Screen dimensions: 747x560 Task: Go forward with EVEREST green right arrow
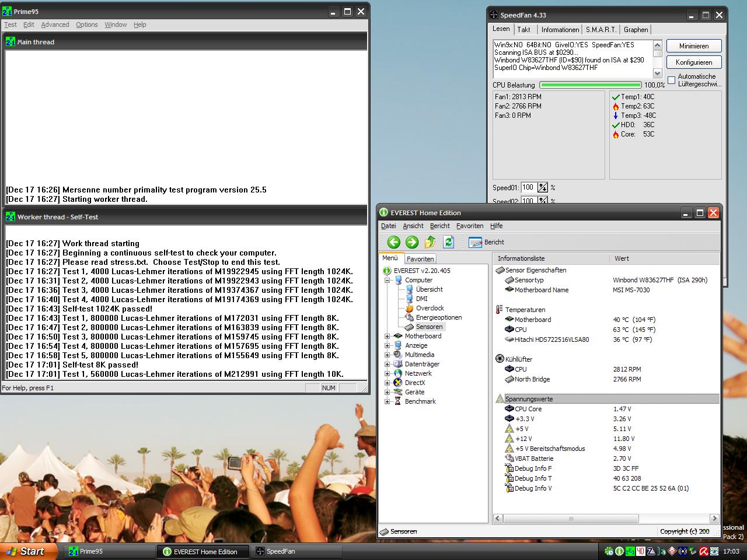click(412, 242)
